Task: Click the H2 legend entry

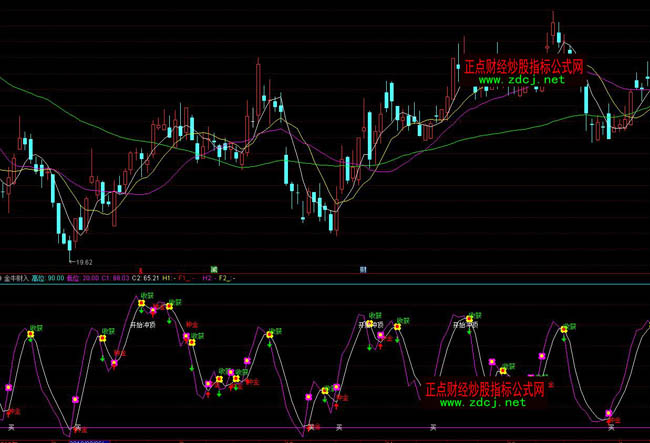Action: [x=210, y=277]
